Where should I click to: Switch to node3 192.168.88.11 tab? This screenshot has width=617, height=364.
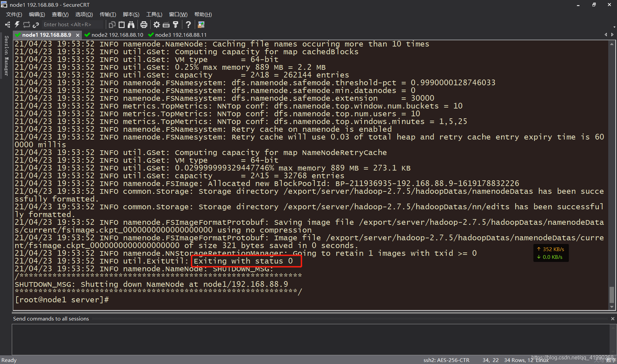point(177,35)
